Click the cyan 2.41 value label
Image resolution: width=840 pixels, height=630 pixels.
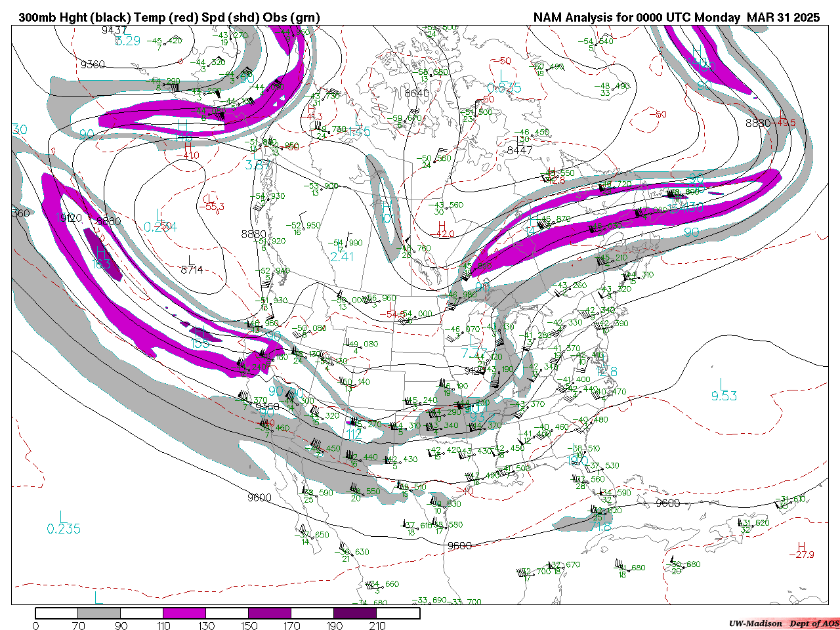(x=342, y=257)
